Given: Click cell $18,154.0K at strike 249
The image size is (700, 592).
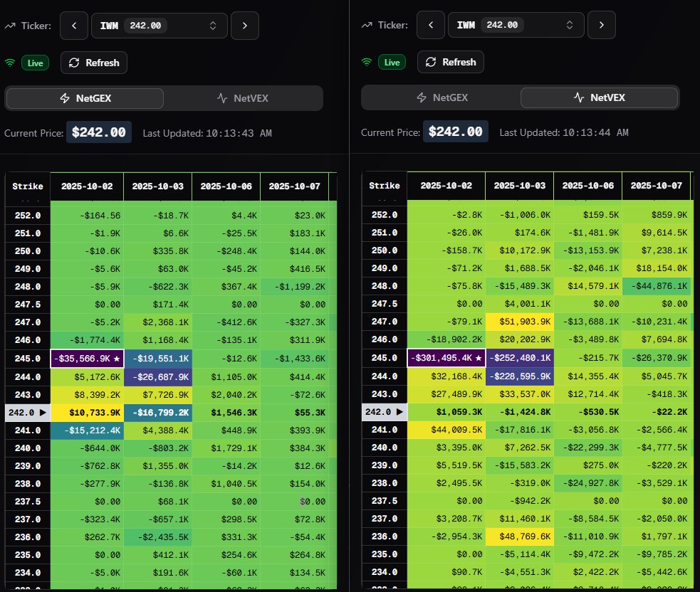Looking at the screenshot, I should [657, 268].
